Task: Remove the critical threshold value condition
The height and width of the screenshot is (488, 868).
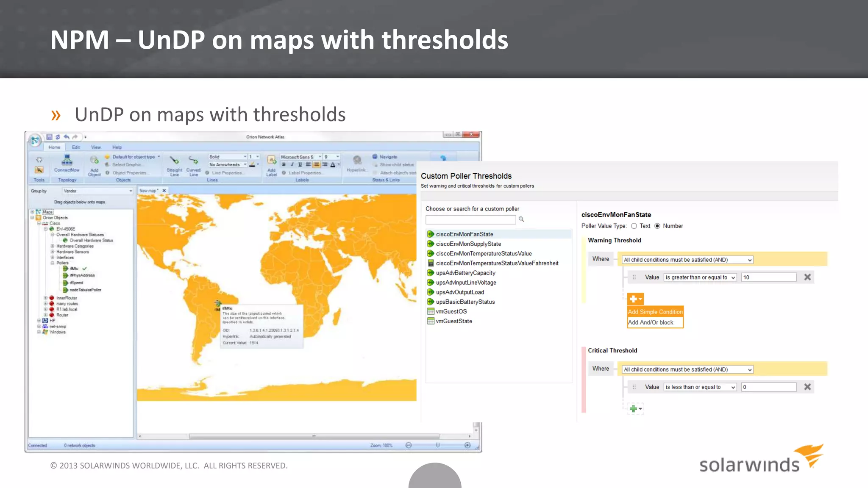Action: pyautogui.click(x=807, y=387)
